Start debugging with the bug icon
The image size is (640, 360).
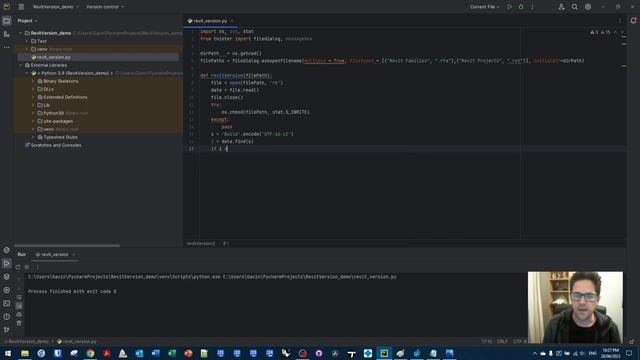click(x=521, y=7)
